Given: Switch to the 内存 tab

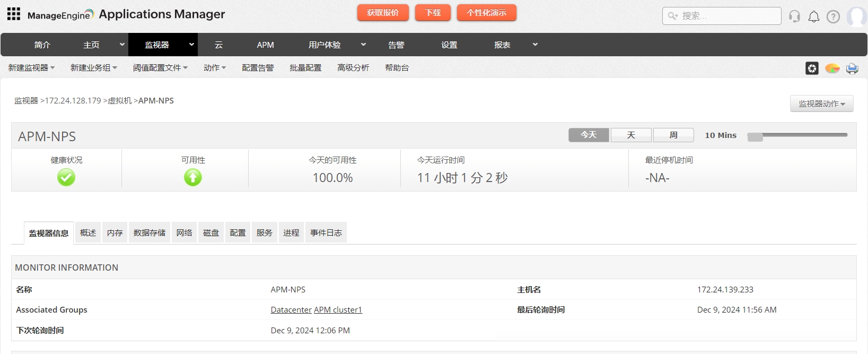Looking at the screenshot, I should pyautogui.click(x=115, y=232).
